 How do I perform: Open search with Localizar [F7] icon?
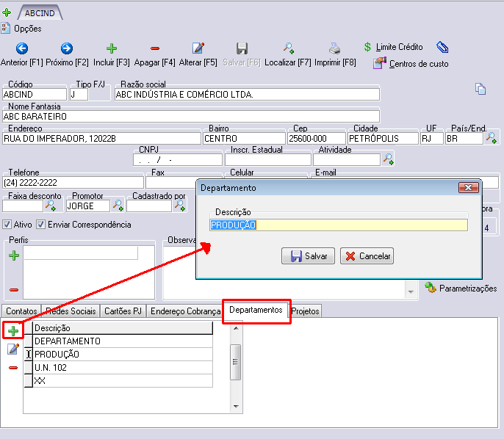click(288, 48)
